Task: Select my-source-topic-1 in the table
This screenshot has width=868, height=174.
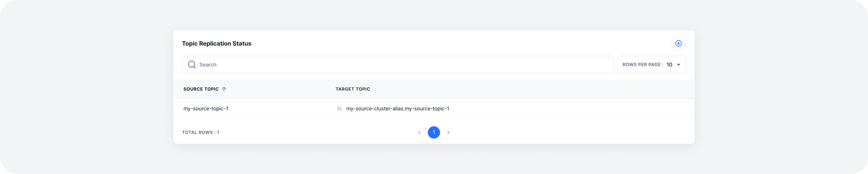Action: click(x=206, y=108)
